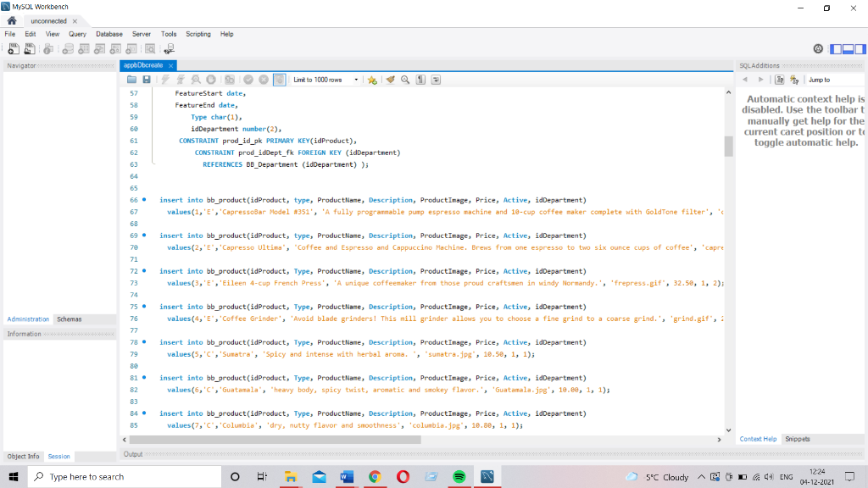Go forward in context help
Image resolution: width=868 pixels, height=488 pixels.
coord(760,80)
